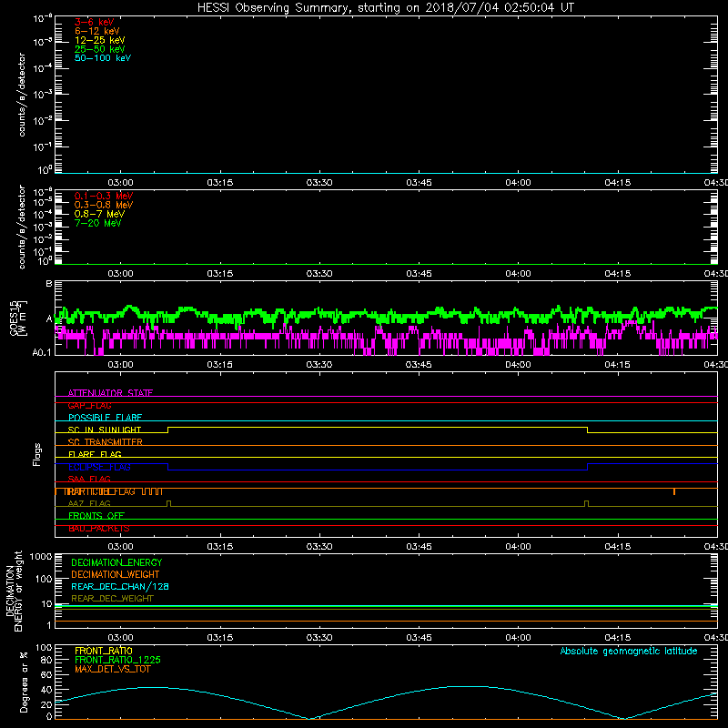Click the A0.1 tick label on GOES axis
Image resolution: width=728 pixels, height=728 pixels.
(x=42, y=352)
